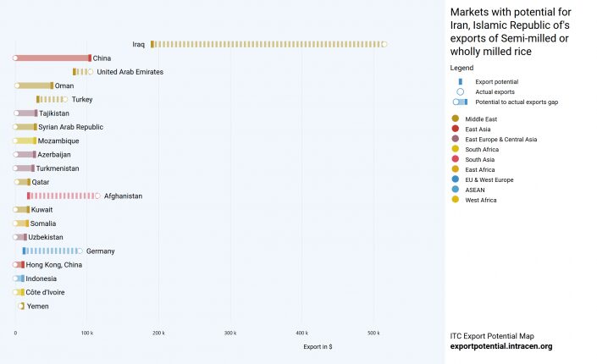The width and height of the screenshot is (597, 364).
Task: Click the Qatar country label
Action: click(x=41, y=182)
